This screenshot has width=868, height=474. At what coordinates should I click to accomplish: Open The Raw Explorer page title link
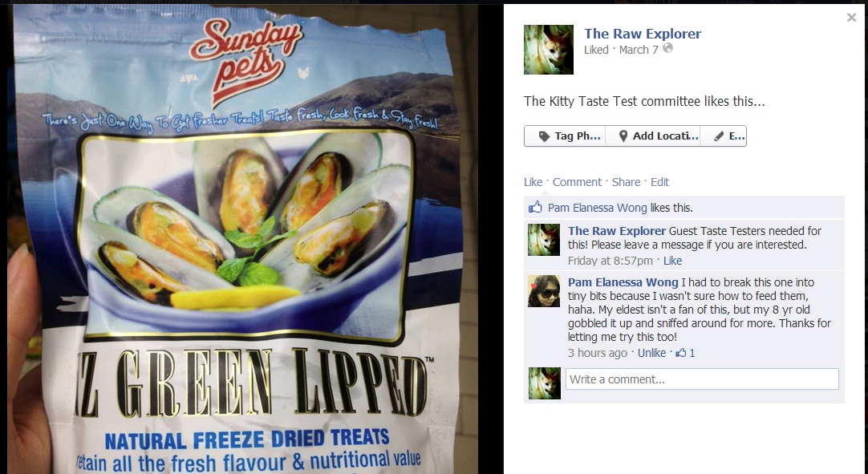(643, 34)
